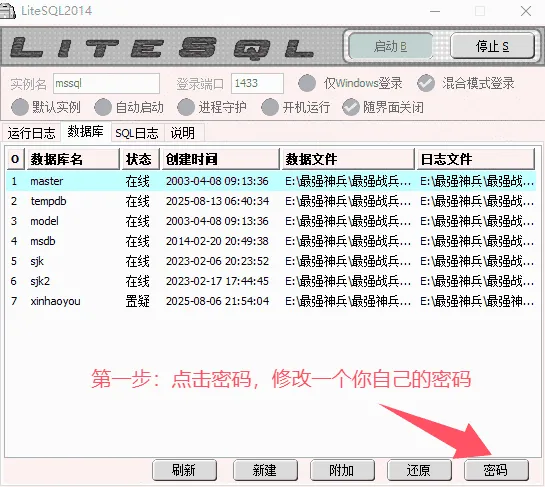Toggle the 开机运行 checkbox

(270, 107)
